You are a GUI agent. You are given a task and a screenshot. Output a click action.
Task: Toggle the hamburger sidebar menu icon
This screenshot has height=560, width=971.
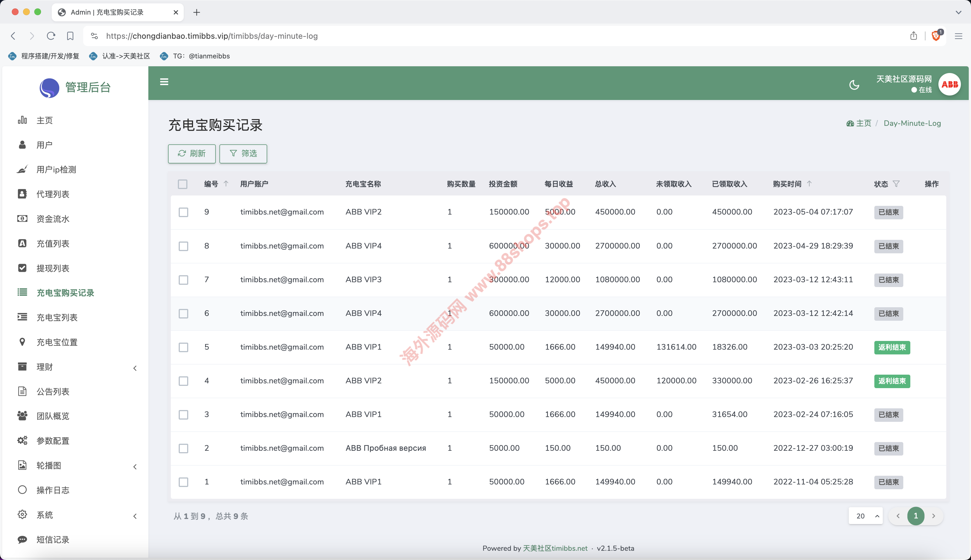[x=164, y=82]
